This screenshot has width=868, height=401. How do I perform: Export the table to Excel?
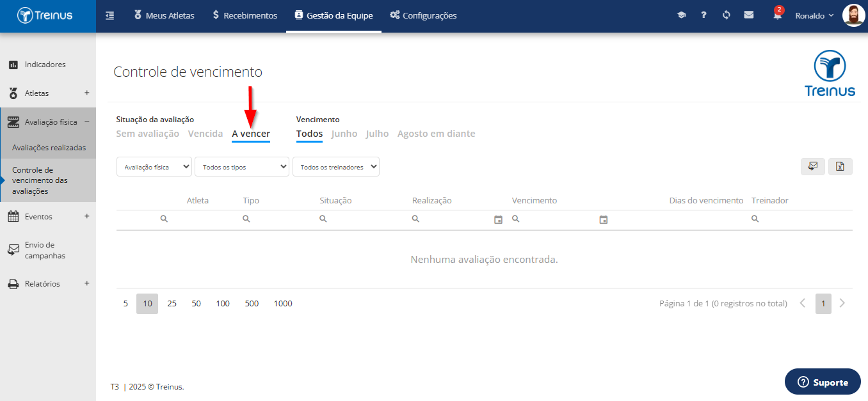click(x=840, y=166)
